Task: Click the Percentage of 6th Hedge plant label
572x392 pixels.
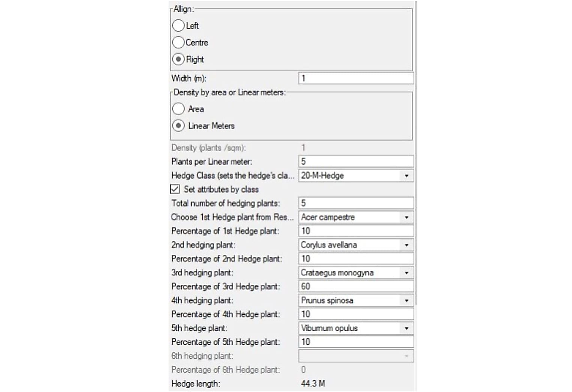Action: tap(226, 370)
